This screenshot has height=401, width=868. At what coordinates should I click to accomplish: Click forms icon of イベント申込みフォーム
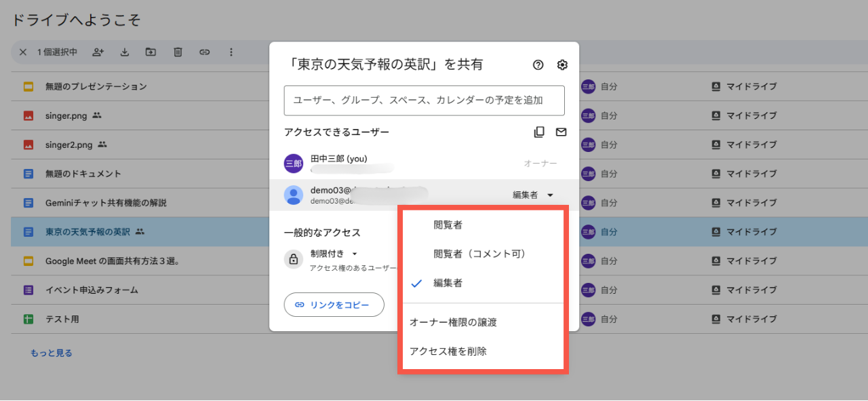(28, 290)
